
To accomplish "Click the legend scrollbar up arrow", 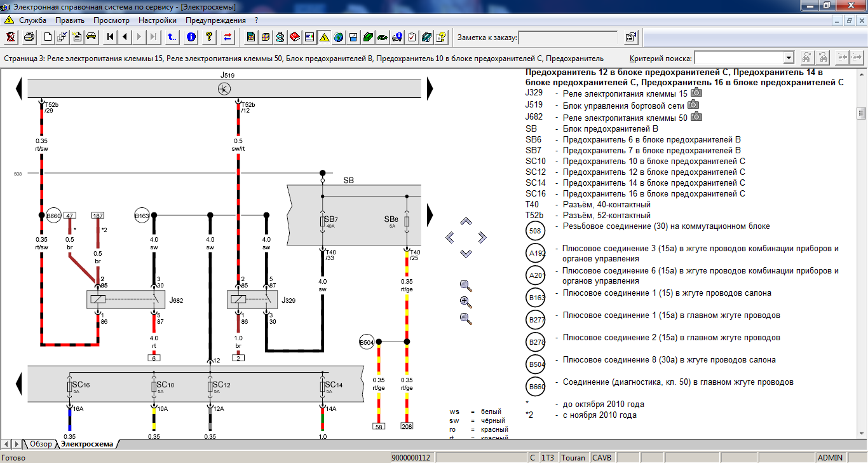I will tap(862, 74).
